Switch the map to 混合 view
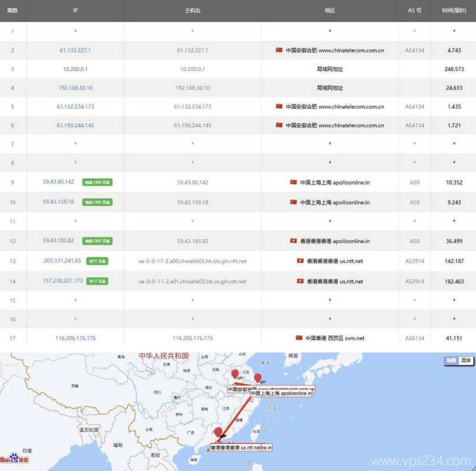Image resolution: width=476 pixels, height=471 pixels. click(x=465, y=360)
